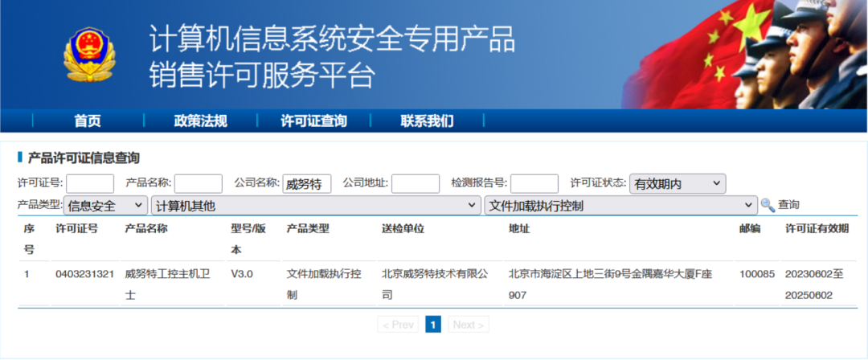Click the 邮编 column header
Viewport: 868px width, 360px height.
(x=750, y=229)
